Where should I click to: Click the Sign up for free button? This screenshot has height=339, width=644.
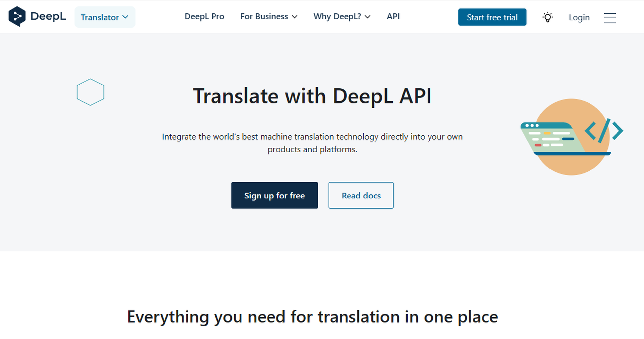pos(274,195)
